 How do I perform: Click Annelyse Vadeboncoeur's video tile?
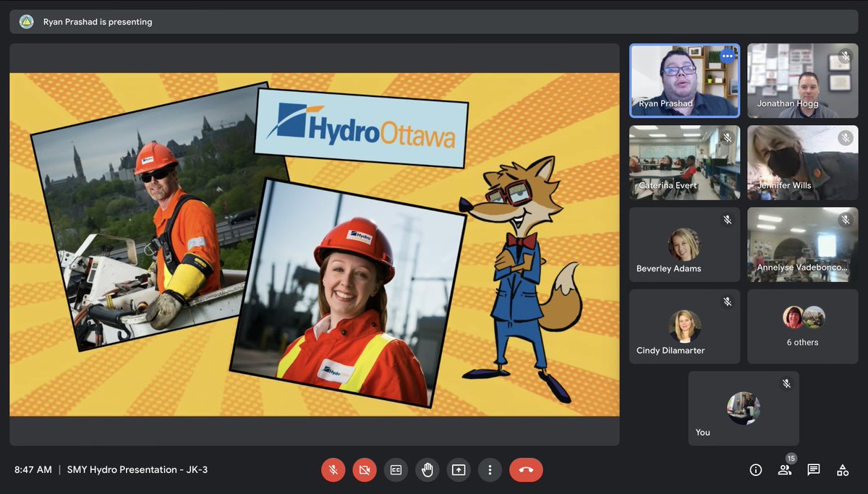(803, 244)
